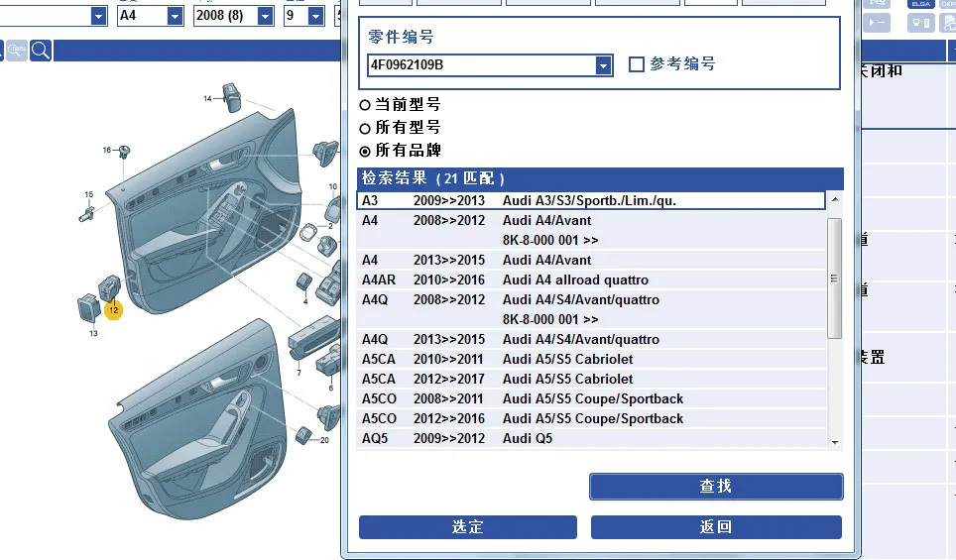The height and width of the screenshot is (560, 956).
Task: Open the ELGA button at top right
Action: (920, 4)
